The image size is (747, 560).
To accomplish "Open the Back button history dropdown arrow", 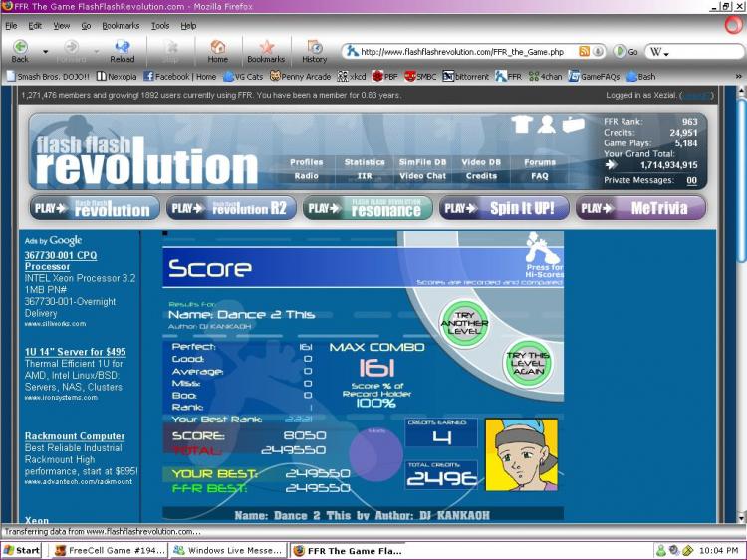I will point(45,52).
